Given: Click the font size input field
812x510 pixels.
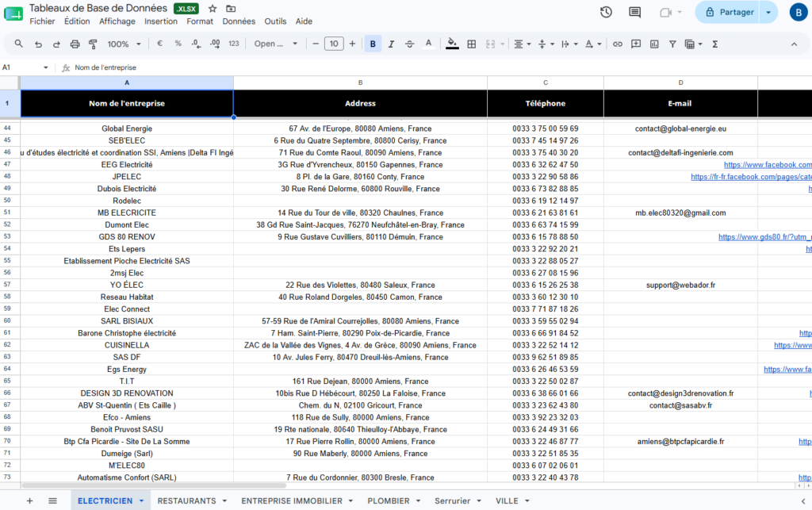Looking at the screenshot, I should pos(334,44).
